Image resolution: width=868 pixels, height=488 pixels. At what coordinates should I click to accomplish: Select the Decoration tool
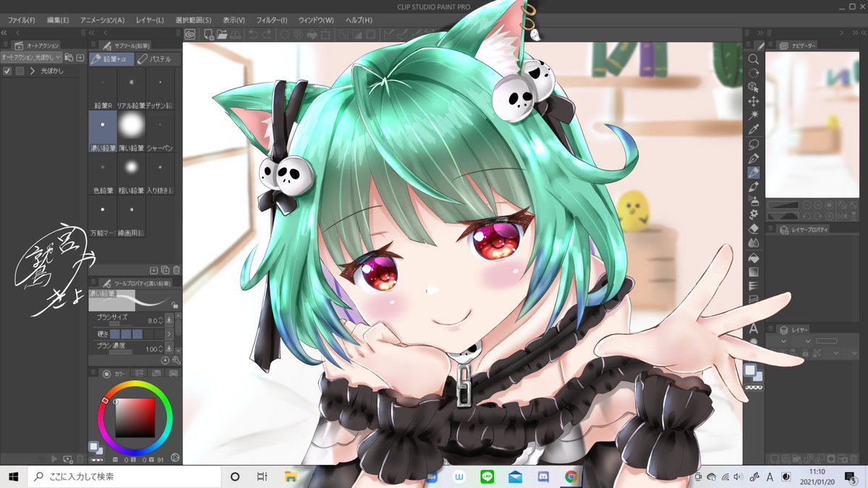click(x=753, y=214)
